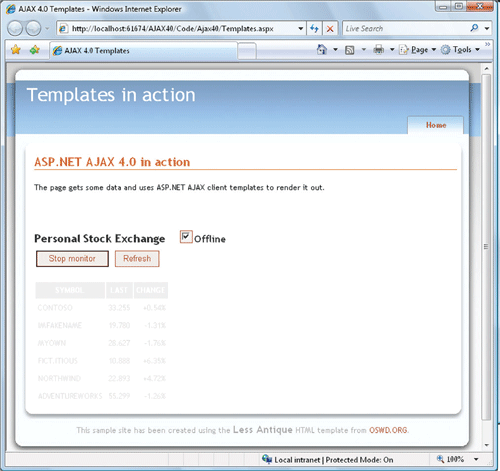500x471 pixels.
Task: Click the Stop monitor button
Action: point(72,259)
